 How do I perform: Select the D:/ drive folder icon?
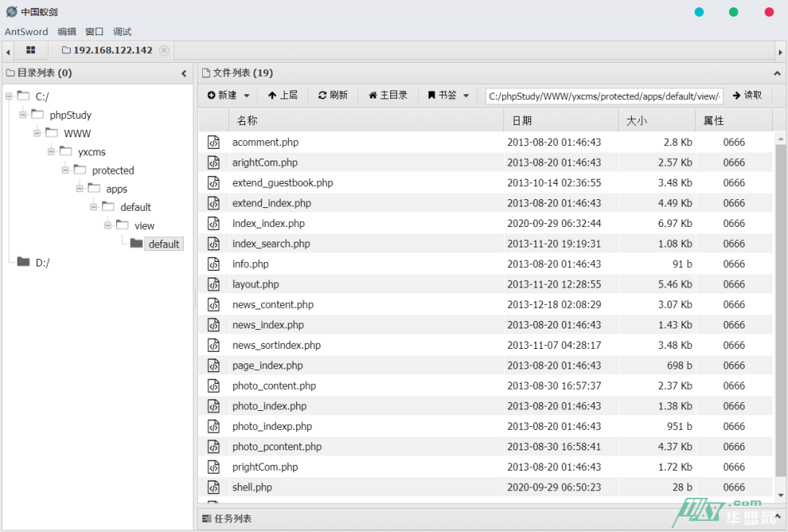click(x=23, y=262)
